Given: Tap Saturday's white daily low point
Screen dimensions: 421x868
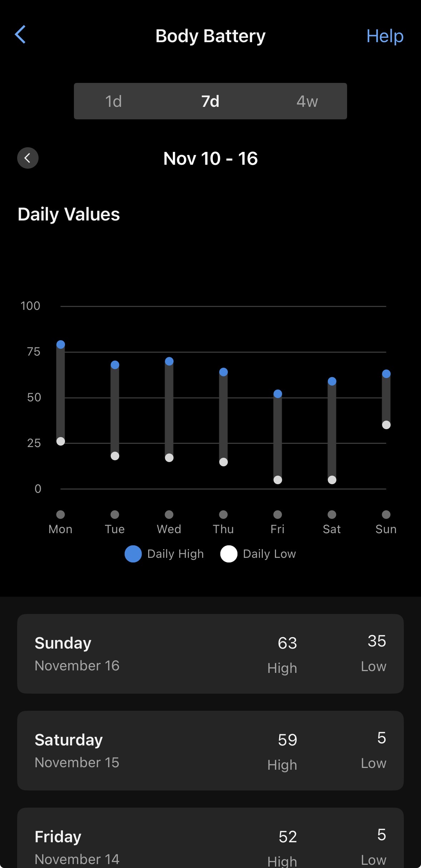Looking at the screenshot, I should (x=332, y=480).
